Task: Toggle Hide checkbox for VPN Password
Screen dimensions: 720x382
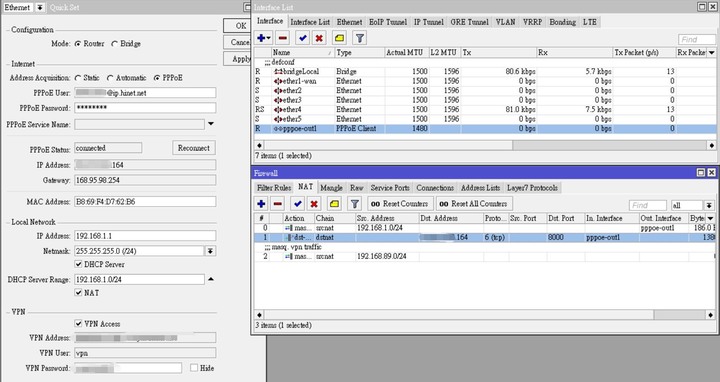Action: 194,368
